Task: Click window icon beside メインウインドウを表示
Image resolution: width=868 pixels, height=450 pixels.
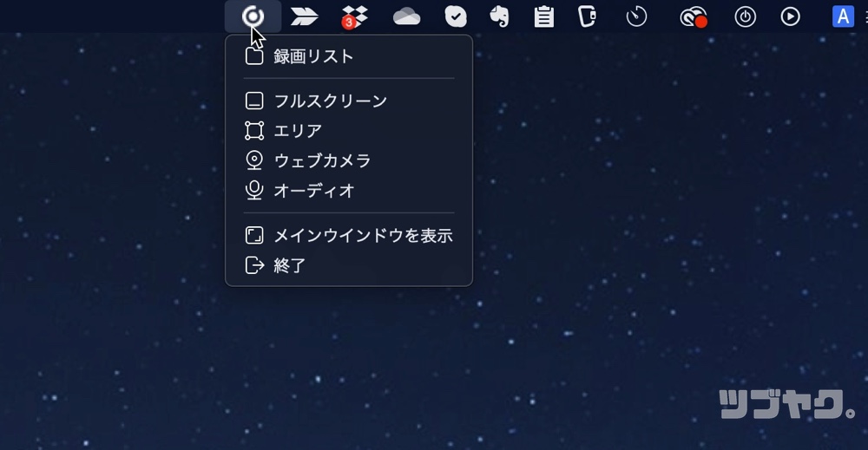Action: (254, 236)
